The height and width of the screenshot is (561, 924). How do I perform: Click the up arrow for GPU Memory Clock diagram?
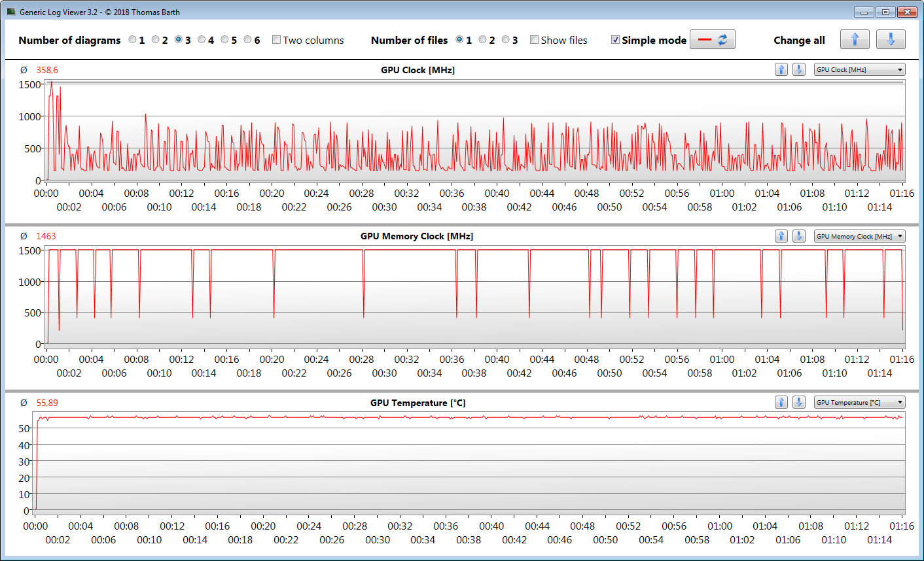pos(781,236)
